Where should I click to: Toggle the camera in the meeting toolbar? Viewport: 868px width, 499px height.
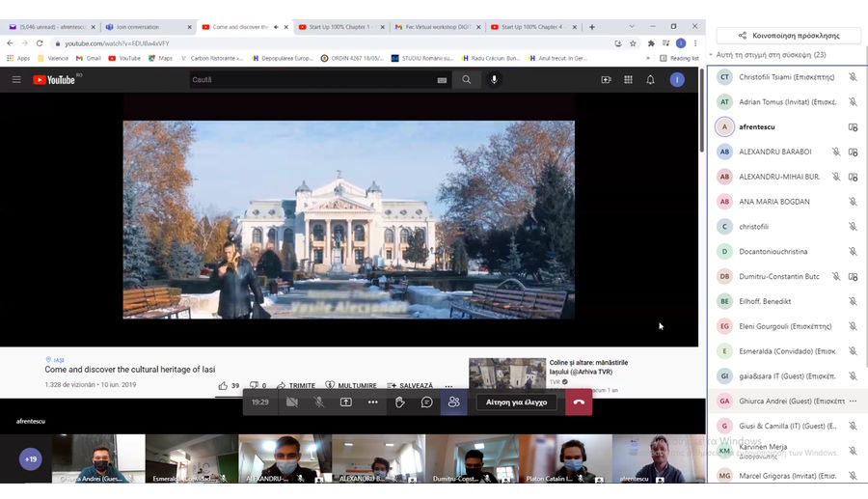(292, 402)
